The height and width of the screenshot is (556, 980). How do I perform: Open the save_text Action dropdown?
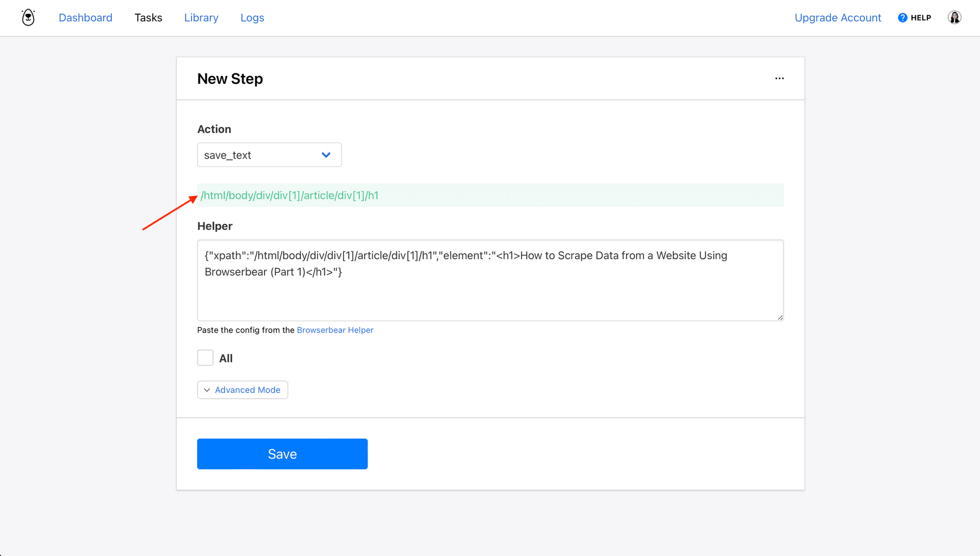(269, 154)
